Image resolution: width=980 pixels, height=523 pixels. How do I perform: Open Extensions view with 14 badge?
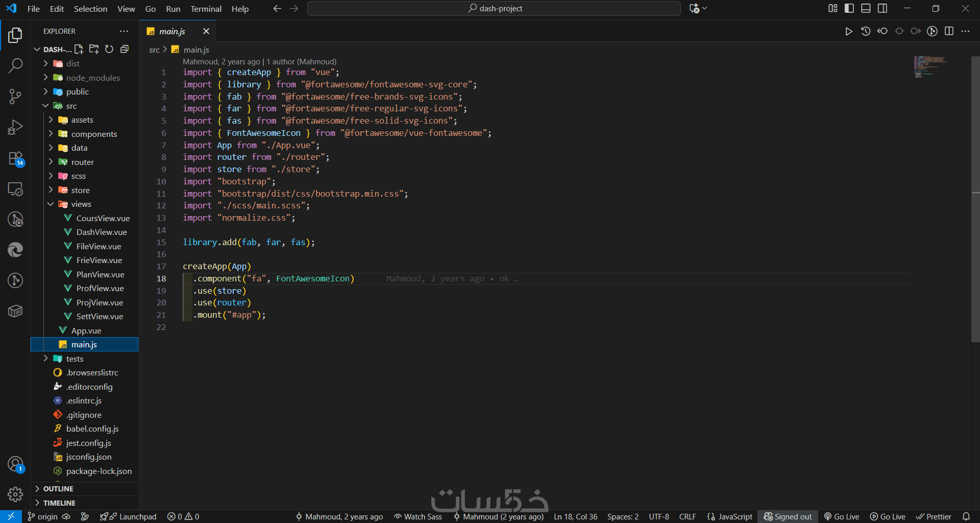15,158
